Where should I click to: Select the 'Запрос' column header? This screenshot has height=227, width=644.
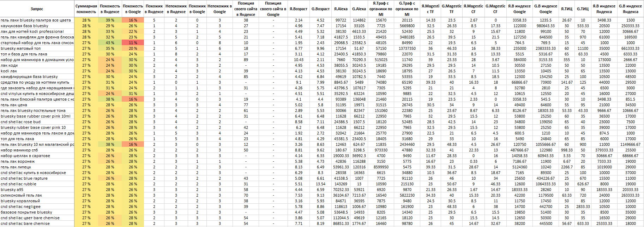[x=37, y=9]
